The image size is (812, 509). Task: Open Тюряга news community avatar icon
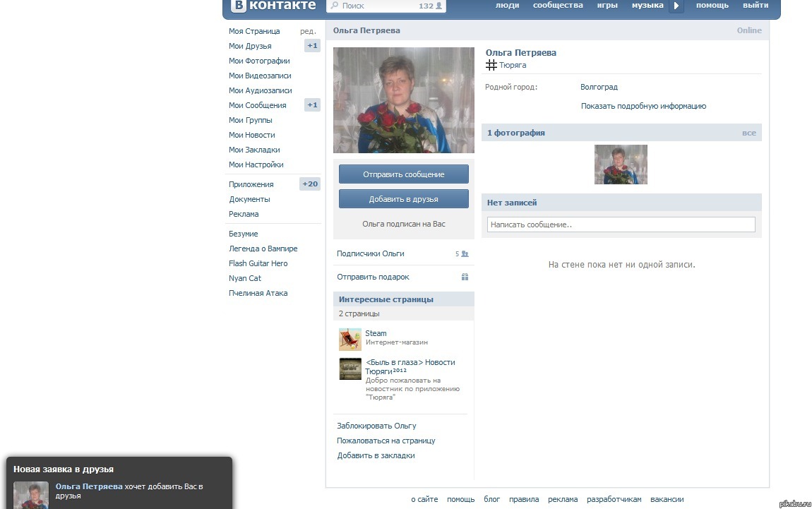(350, 369)
